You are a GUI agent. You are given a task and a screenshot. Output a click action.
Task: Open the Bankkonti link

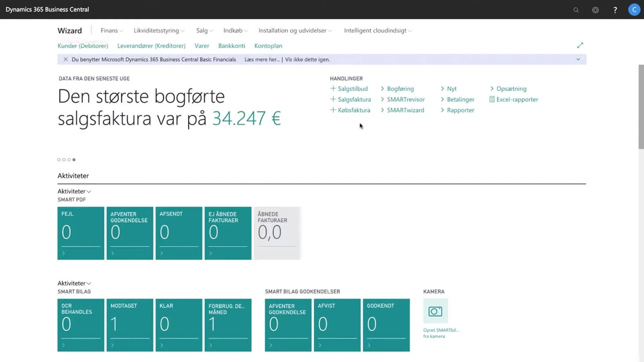(232, 46)
